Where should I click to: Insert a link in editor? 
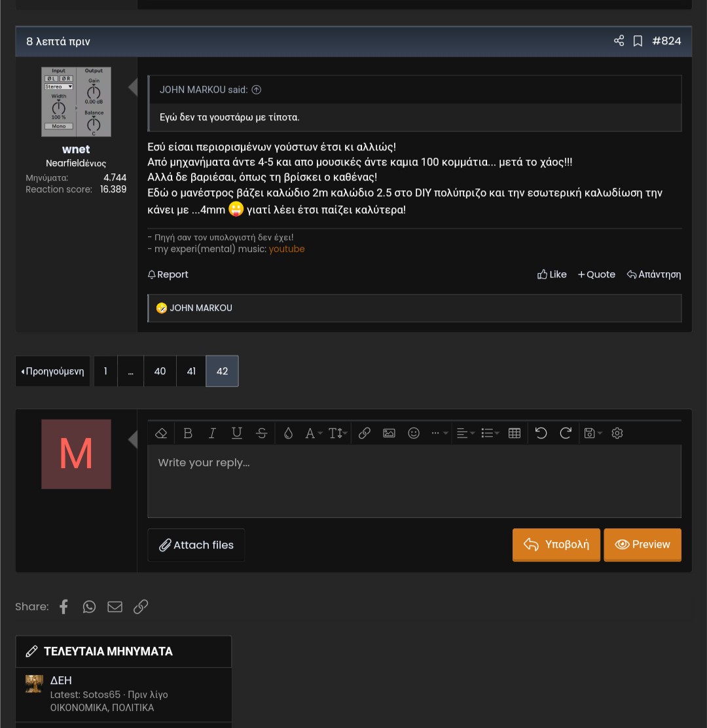pos(365,433)
